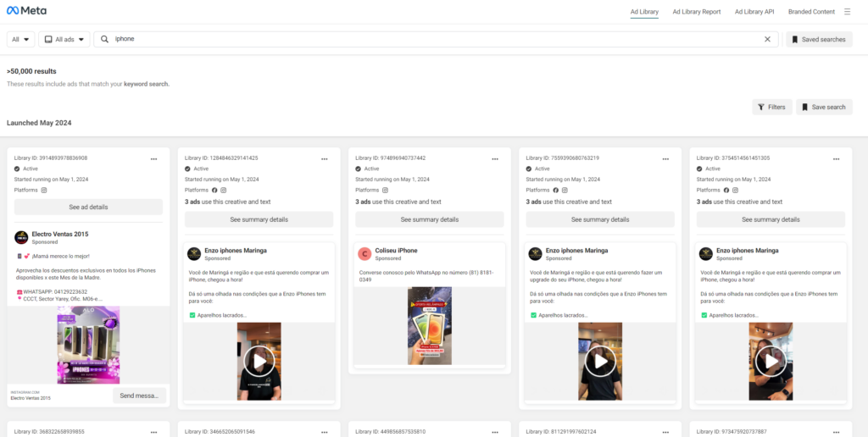
Task: Click See summary details for ad 7559390680763219
Action: [600, 219]
